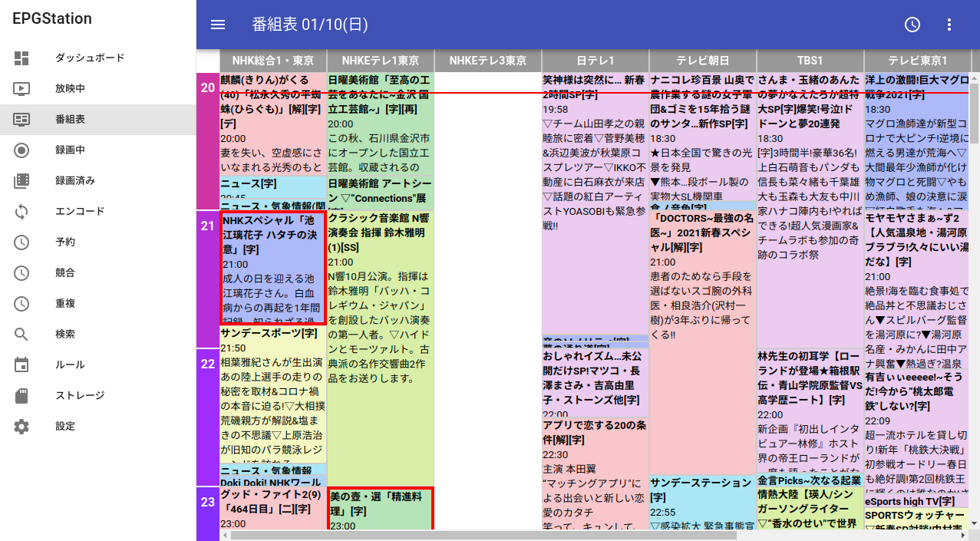The height and width of the screenshot is (541, 980).
Task: Click the 検索 magnifier icon
Action: tap(21, 334)
